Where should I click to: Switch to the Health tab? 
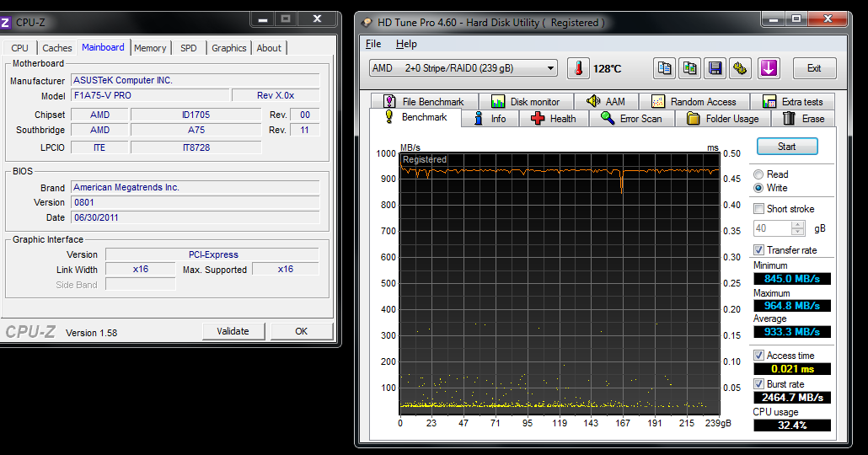pos(554,119)
